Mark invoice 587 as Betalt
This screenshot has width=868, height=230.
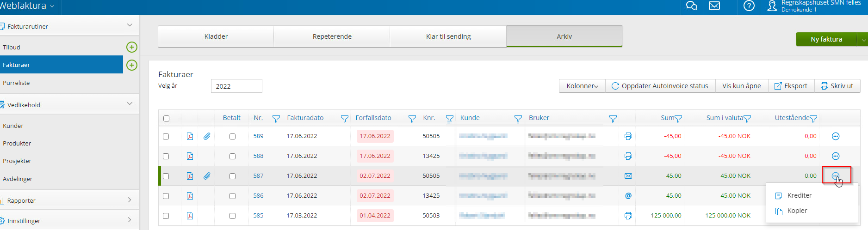[232, 176]
